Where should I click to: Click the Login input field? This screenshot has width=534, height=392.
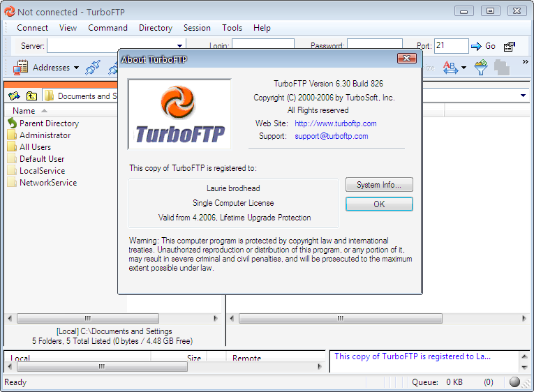[263, 44]
